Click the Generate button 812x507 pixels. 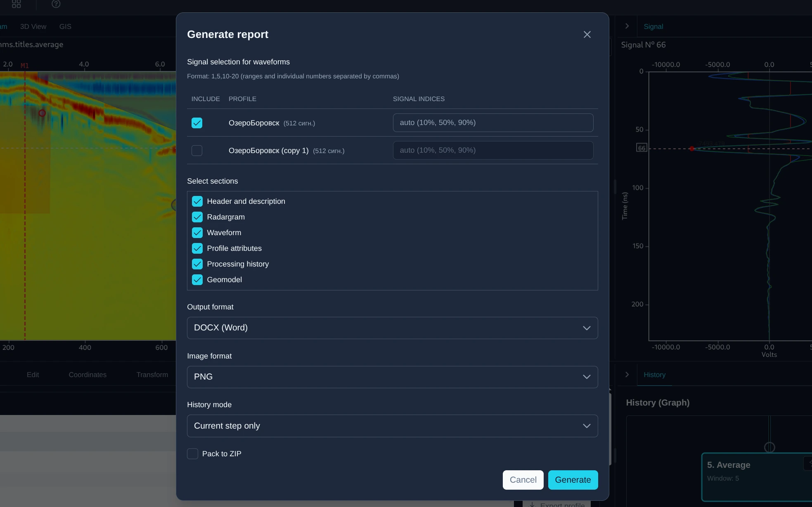[573, 480]
